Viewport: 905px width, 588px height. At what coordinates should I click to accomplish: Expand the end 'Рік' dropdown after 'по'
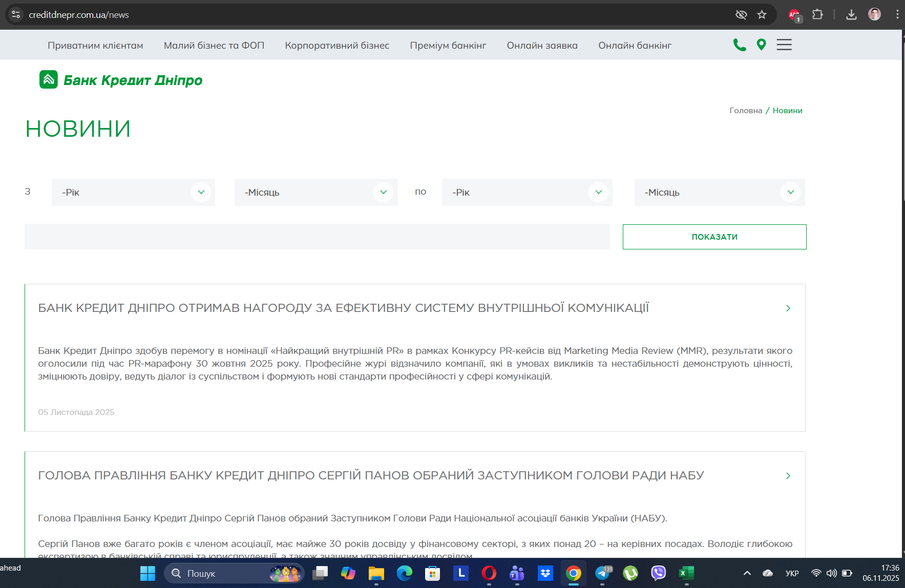point(527,192)
